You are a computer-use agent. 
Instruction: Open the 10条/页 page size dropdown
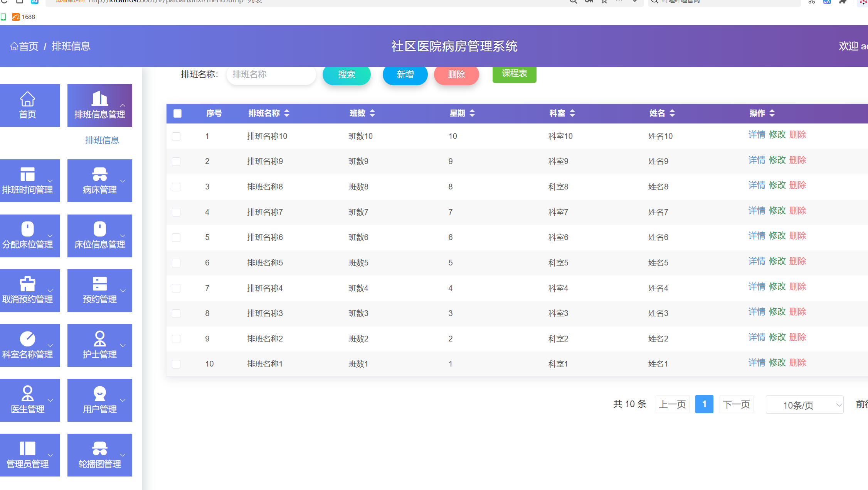[804, 405]
